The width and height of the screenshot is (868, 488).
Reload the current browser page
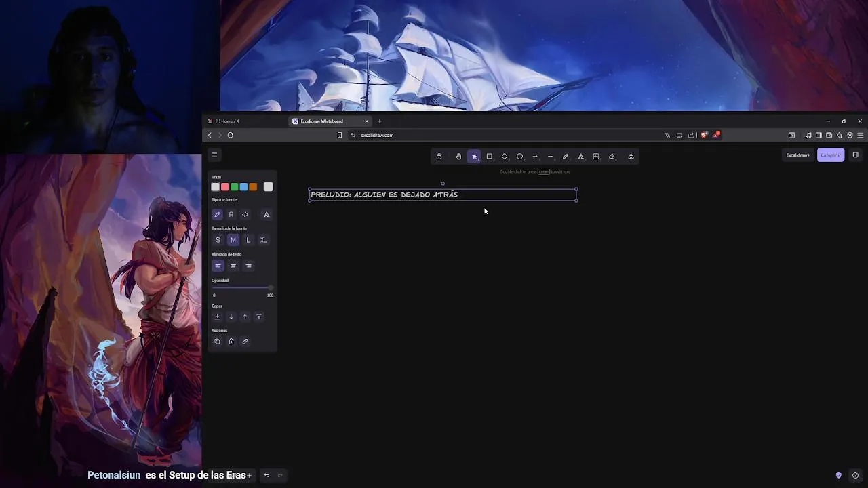(x=231, y=135)
